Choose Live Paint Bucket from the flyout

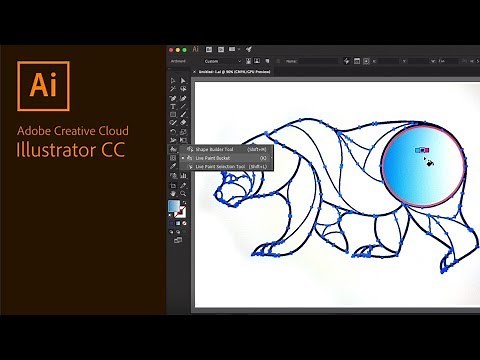[226, 158]
